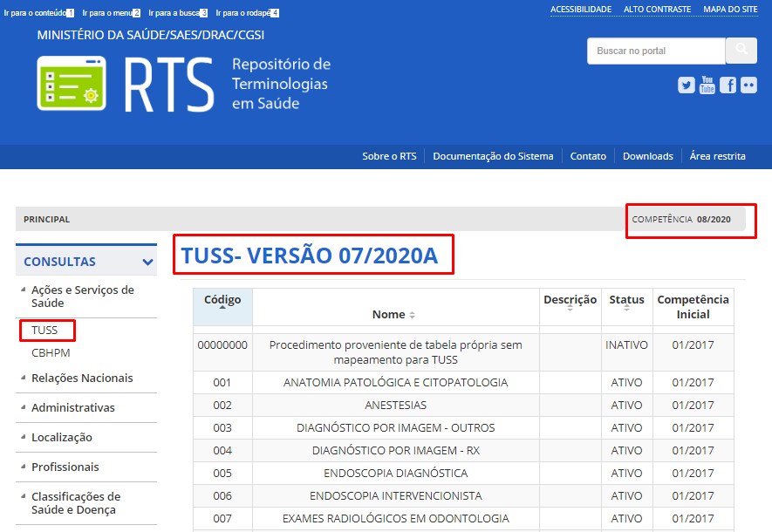Open the Twitter social icon
The image size is (772, 532).
(687, 85)
